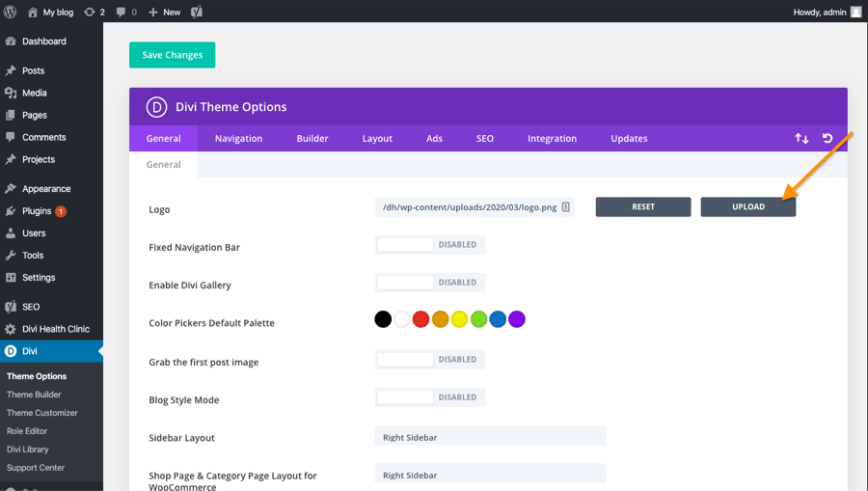Pick the white palette color

pyautogui.click(x=402, y=319)
